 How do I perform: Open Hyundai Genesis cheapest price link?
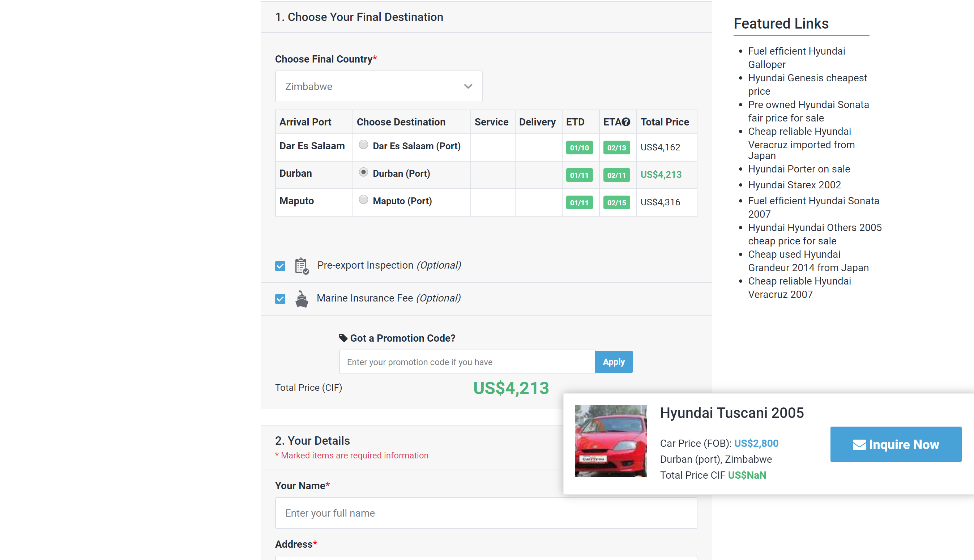pyautogui.click(x=807, y=84)
